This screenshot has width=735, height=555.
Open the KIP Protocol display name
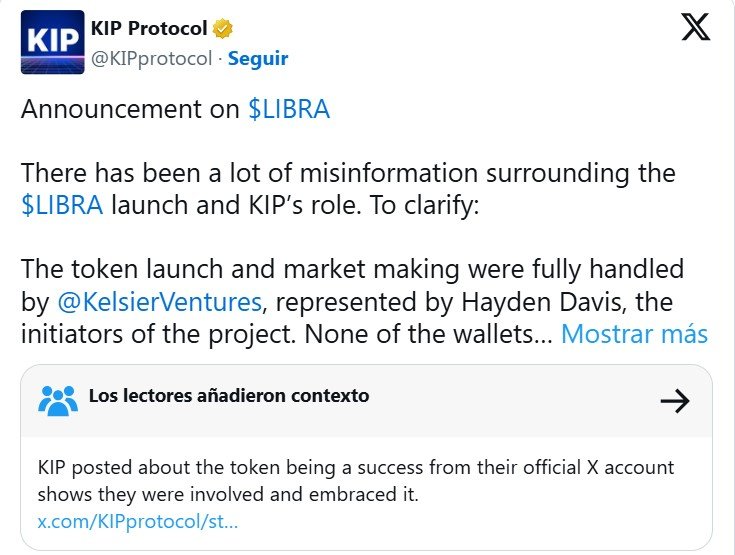pyautogui.click(x=149, y=28)
